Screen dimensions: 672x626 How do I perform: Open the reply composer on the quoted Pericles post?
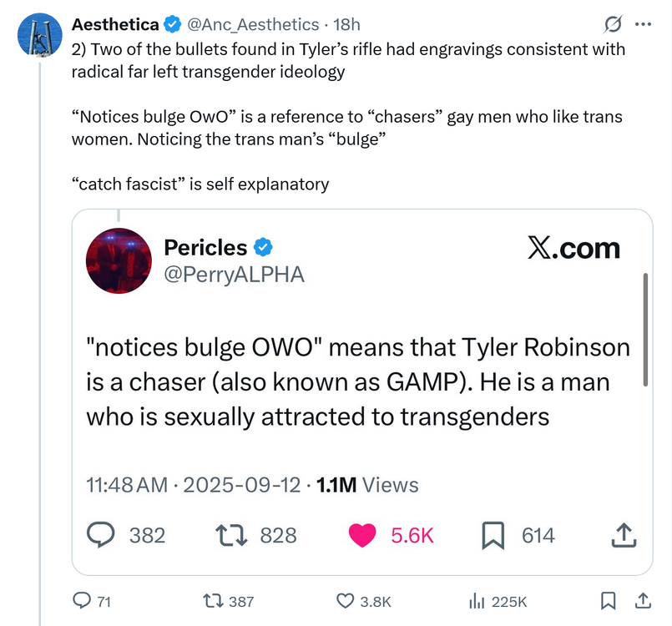102,536
